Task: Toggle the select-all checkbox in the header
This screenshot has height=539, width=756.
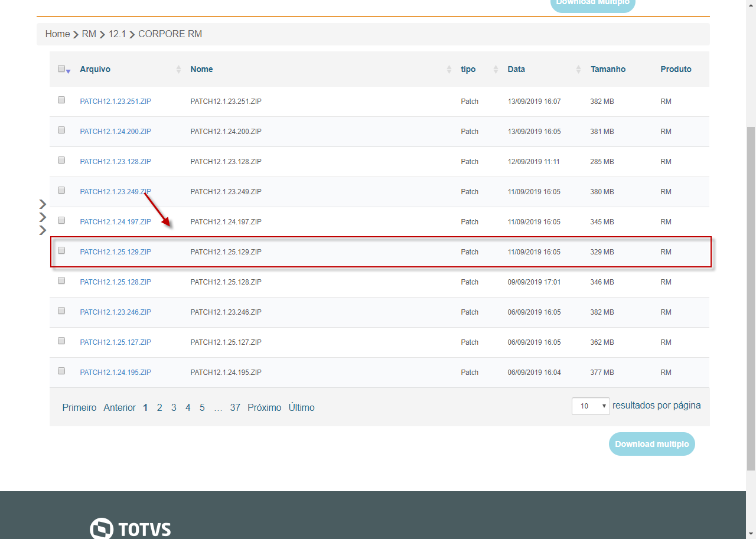Action: click(61, 68)
